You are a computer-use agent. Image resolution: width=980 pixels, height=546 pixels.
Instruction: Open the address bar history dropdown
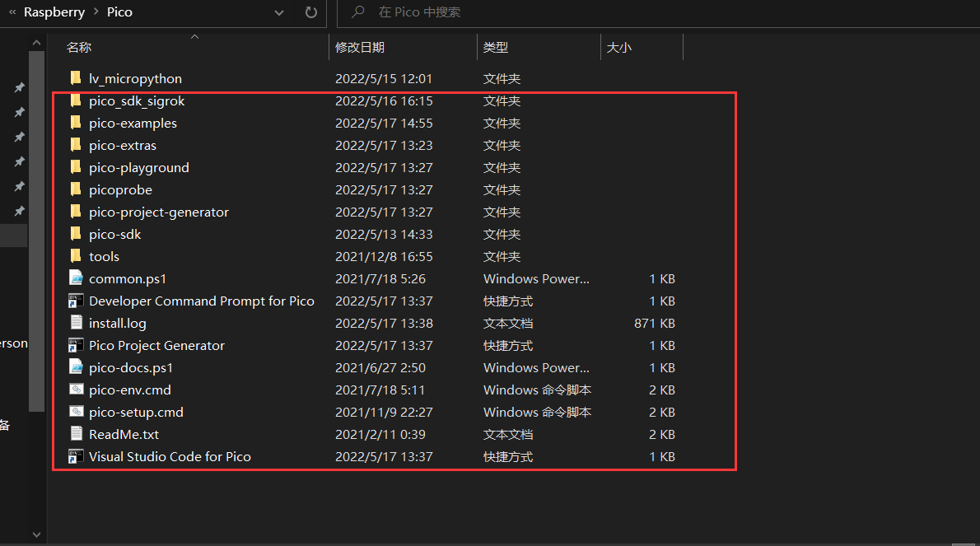tap(278, 12)
